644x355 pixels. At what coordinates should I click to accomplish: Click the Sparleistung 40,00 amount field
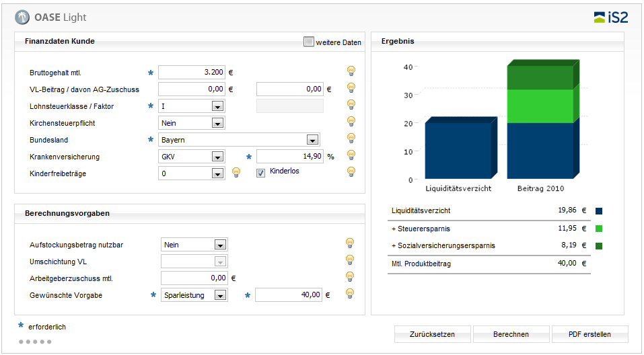click(x=288, y=294)
